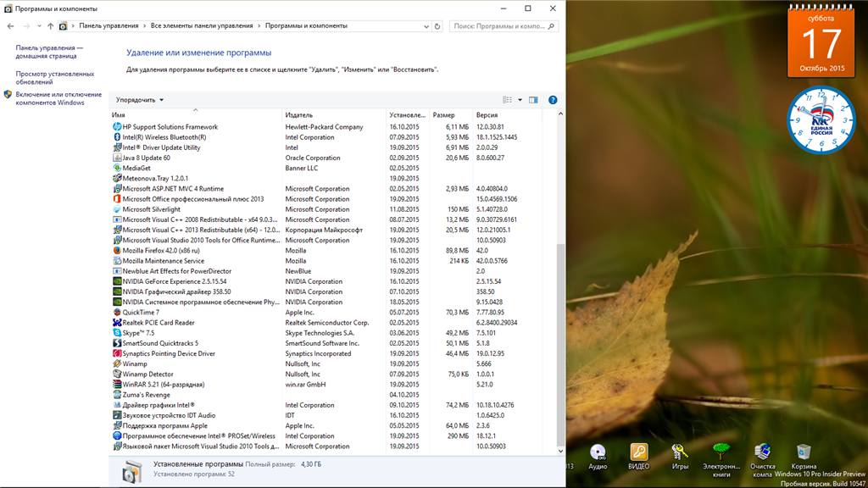The height and width of the screenshot is (488, 868).
Task: Refresh the address bar location
Action: (437, 26)
